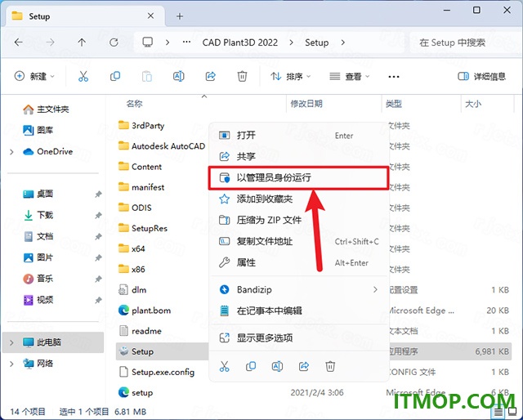Click the Copy icon in the toolbar
523x420 pixels.
pyautogui.click(x=115, y=76)
